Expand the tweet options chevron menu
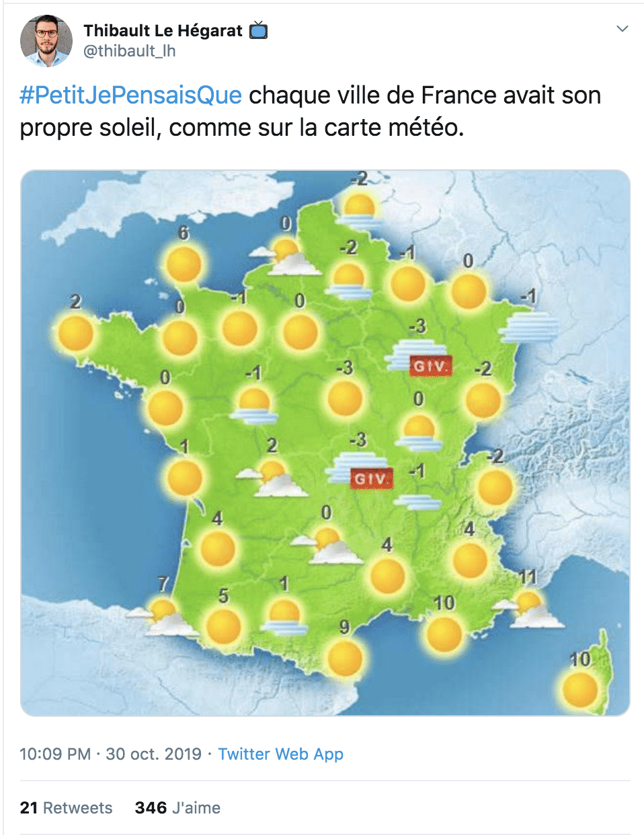The height and width of the screenshot is (835, 644). 622,29
